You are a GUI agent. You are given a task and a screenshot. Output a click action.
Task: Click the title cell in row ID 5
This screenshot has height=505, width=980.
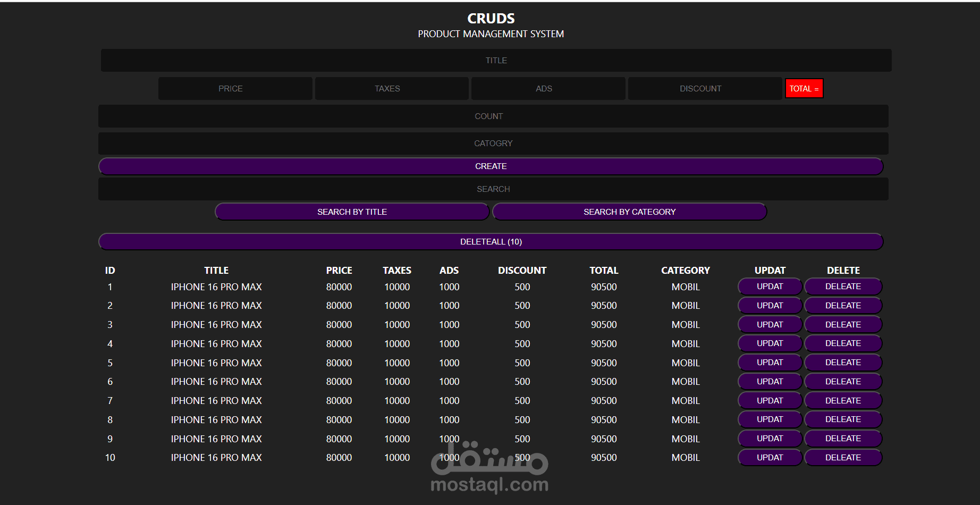pos(216,363)
